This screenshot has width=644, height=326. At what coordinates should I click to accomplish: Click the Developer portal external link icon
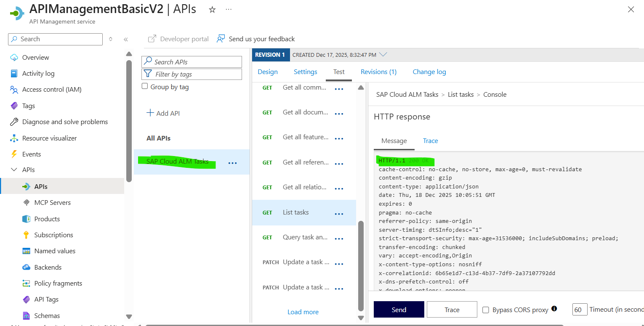(x=152, y=39)
